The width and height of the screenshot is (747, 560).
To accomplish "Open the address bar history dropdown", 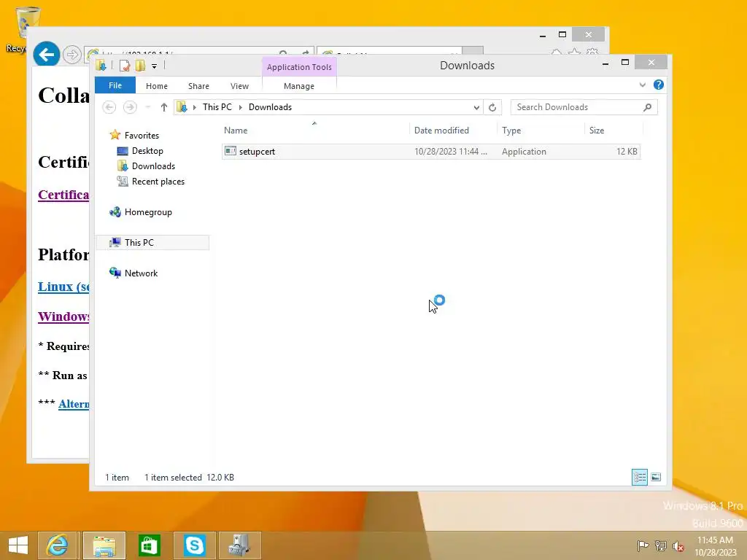I will pos(476,107).
